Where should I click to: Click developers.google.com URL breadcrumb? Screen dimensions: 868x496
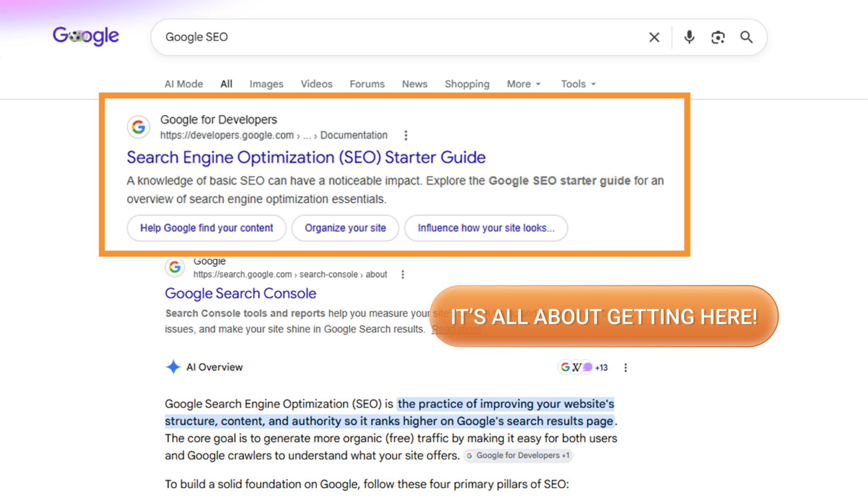click(274, 135)
